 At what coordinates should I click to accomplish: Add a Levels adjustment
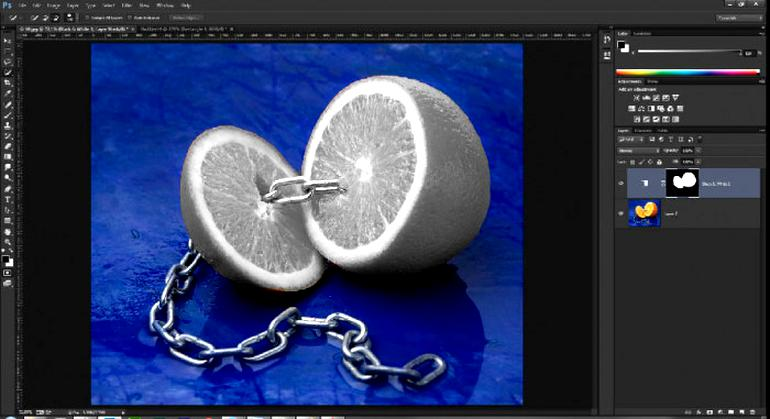[x=646, y=98]
